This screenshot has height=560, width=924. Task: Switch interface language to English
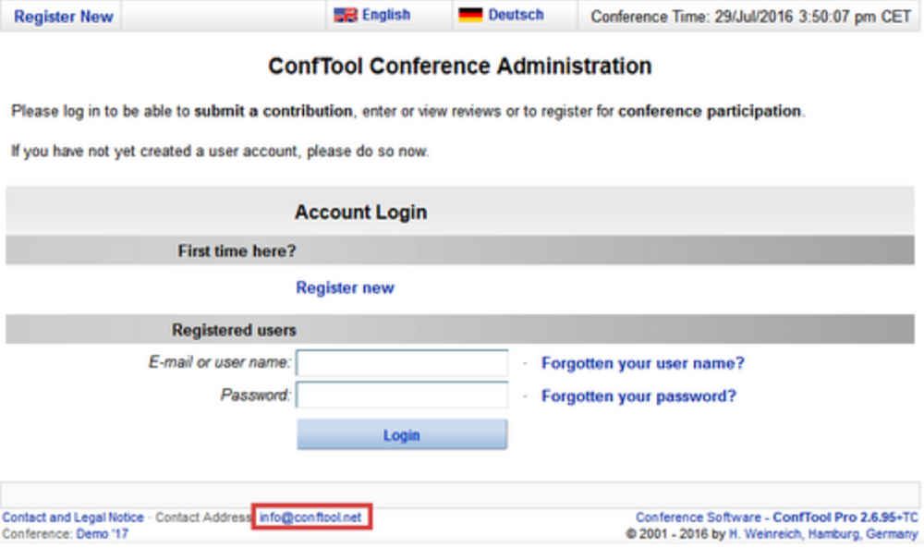(x=384, y=14)
